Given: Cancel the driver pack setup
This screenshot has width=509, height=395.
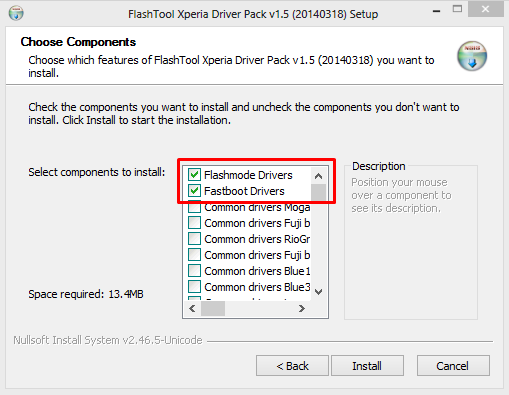Looking at the screenshot, I should coord(453,366).
